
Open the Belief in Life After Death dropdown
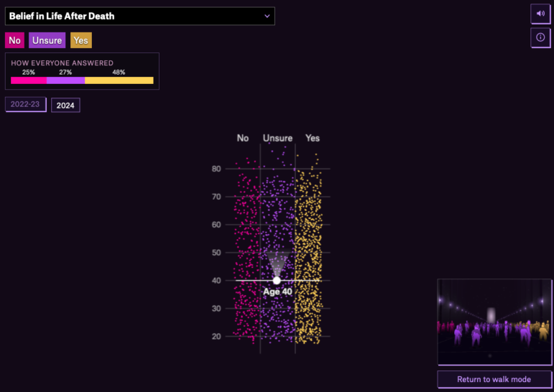coord(140,17)
